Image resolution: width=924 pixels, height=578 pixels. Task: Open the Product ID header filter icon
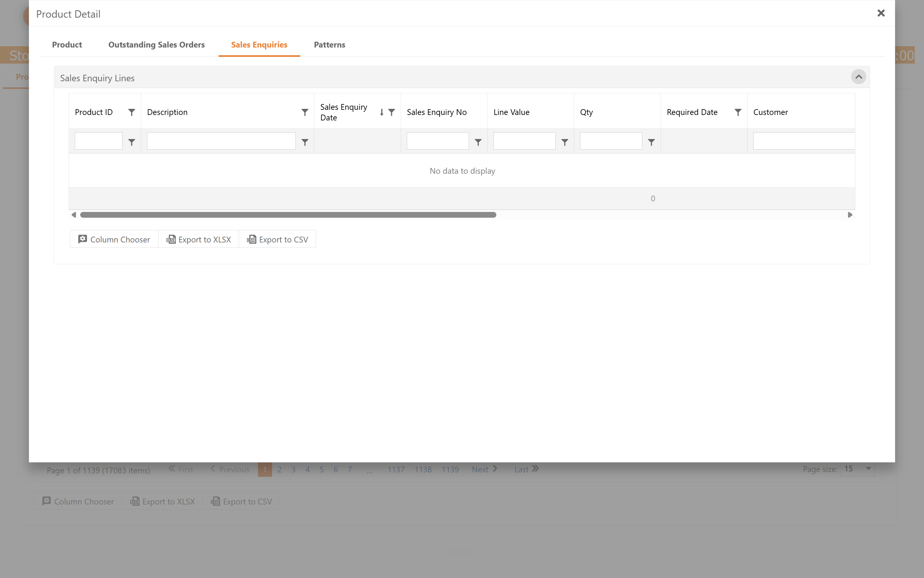click(131, 112)
